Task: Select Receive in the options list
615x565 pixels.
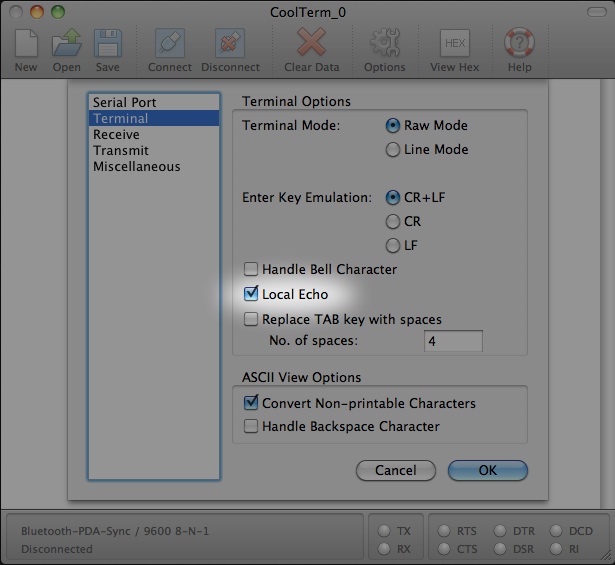Action: click(x=154, y=134)
